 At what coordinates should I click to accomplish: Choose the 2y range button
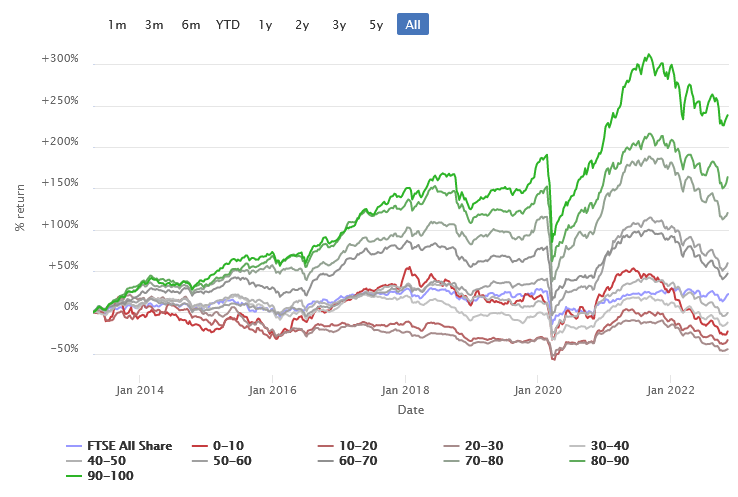(x=302, y=24)
